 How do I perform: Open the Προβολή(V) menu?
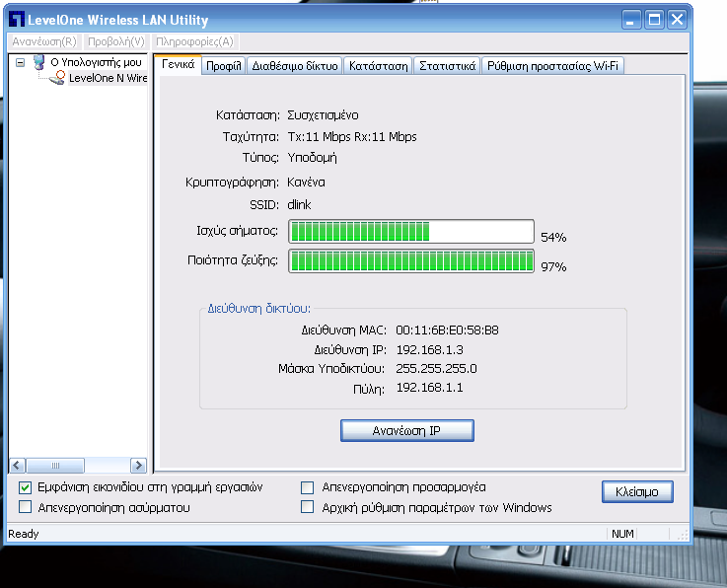point(116,41)
